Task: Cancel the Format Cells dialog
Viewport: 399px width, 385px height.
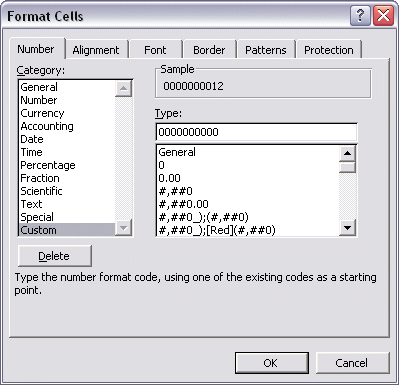Action: (352, 363)
